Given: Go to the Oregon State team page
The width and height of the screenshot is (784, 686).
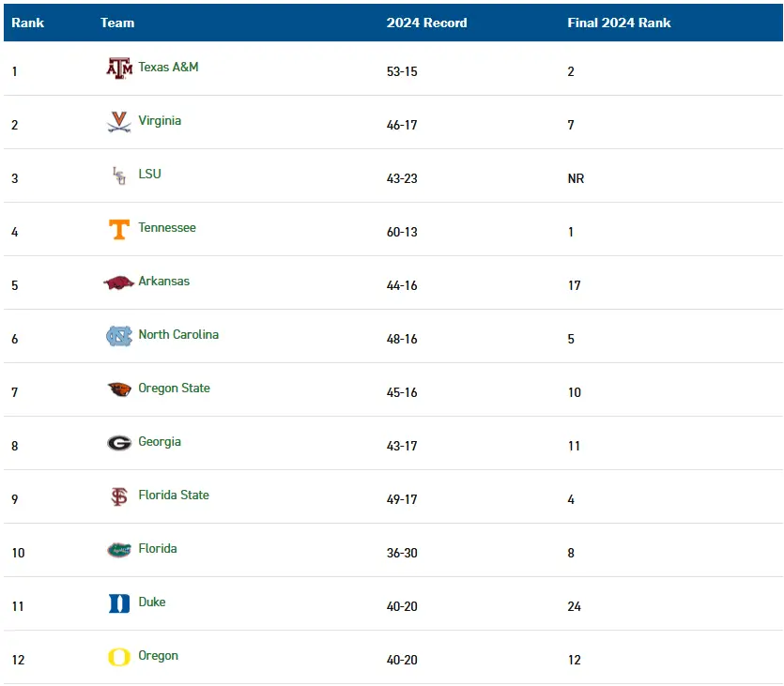Looking at the screenshot, I should [x=174, y=389].
